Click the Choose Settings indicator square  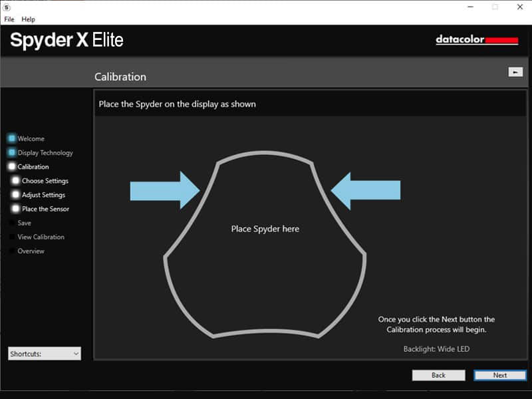click(x=15, y=180)
